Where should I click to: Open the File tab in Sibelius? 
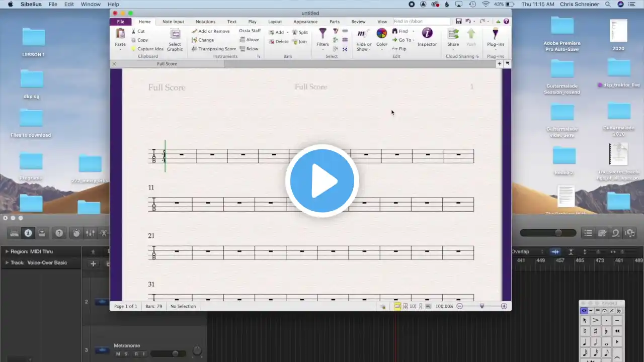(121, 22)
